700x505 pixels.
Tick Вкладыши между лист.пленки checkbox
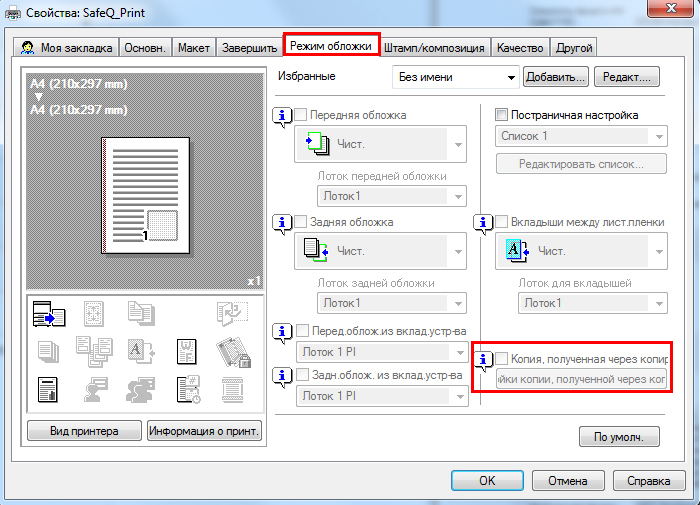point(502,221)
